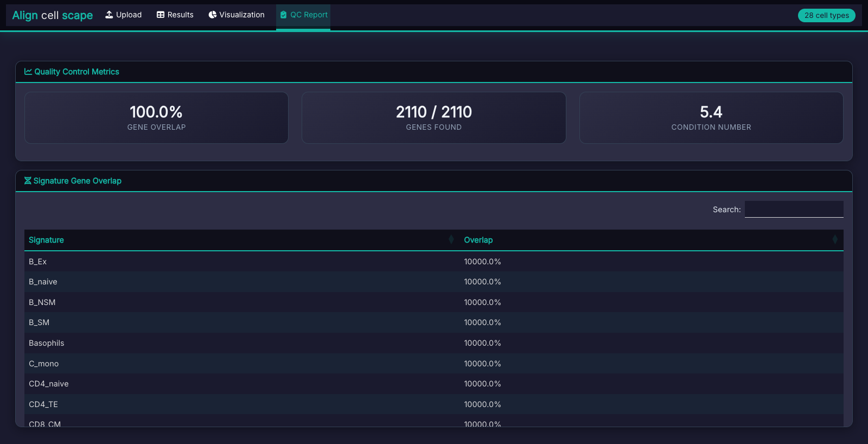Click the Signature Gene Overlap hourglass icon

[28, 181]
